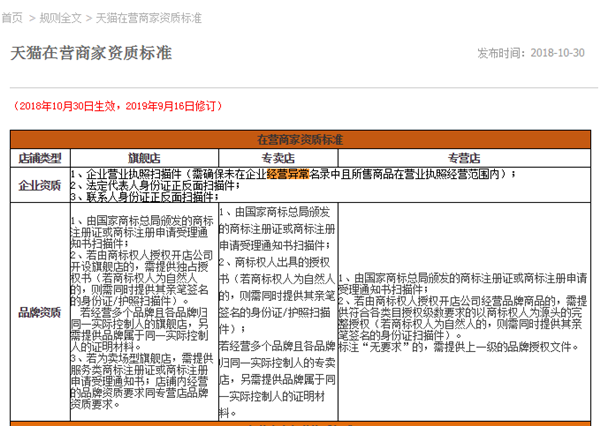The width and height of the screenshot is (600, 426).
Task: Click 专卖店 cell item 2 about 商标权人出具的授权书
Action: (277, 295)
